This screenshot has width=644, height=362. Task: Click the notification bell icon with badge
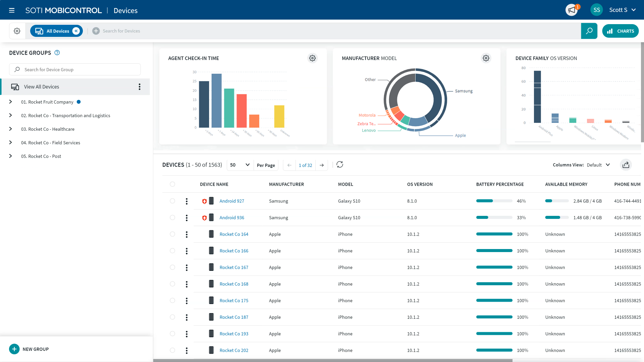tap(572, 9)
